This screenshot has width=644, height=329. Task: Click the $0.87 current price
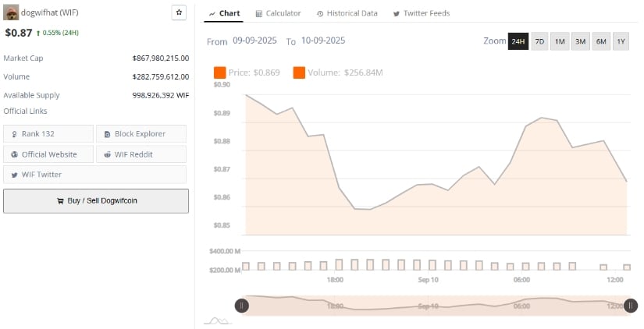pos(19,33)
